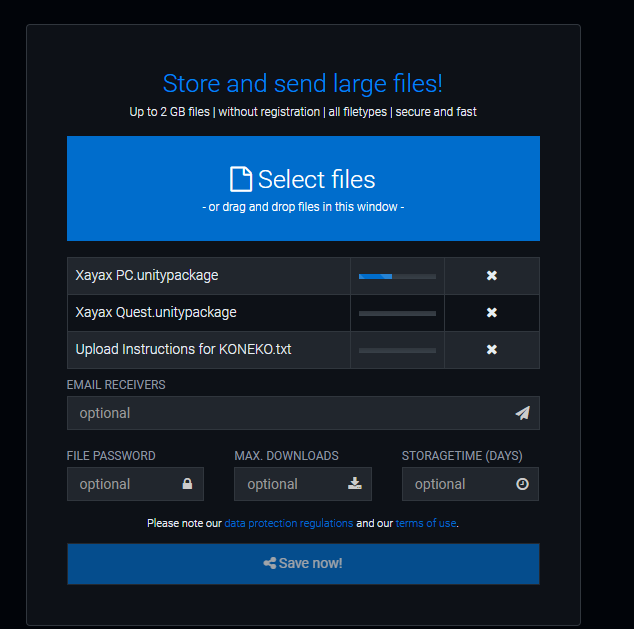Screen dimensions: 634x629
Task: Focus the Max. Downloads field
Action: [x=303, y=484]
